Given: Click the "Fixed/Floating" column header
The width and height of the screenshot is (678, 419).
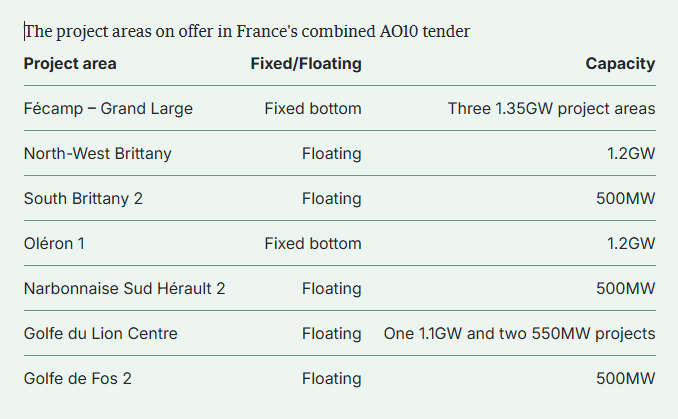Looking at the screenshot, I should click(x=306, y=64).
